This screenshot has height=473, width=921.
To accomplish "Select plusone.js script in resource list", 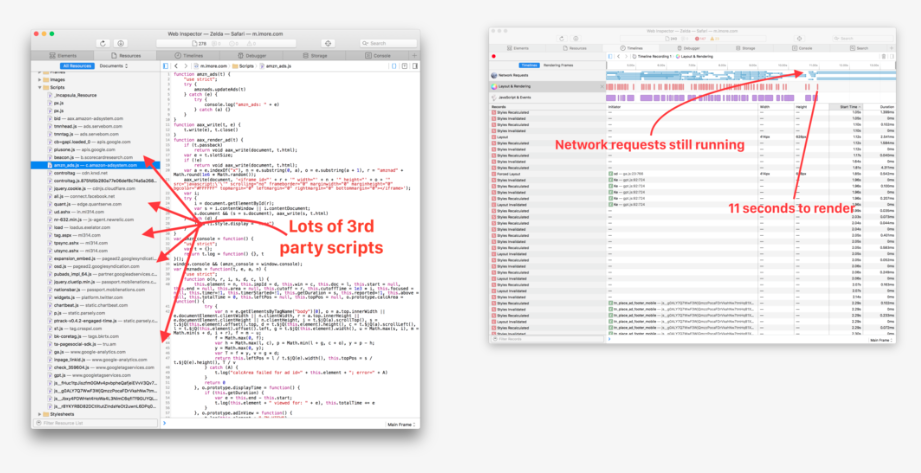I will 95,150.
